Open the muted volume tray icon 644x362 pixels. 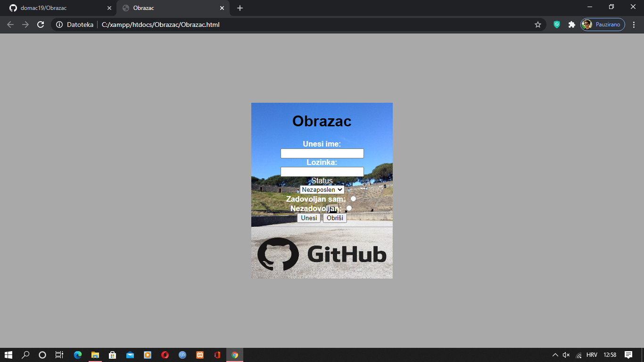pyautogui.click(x=566, y=355)
